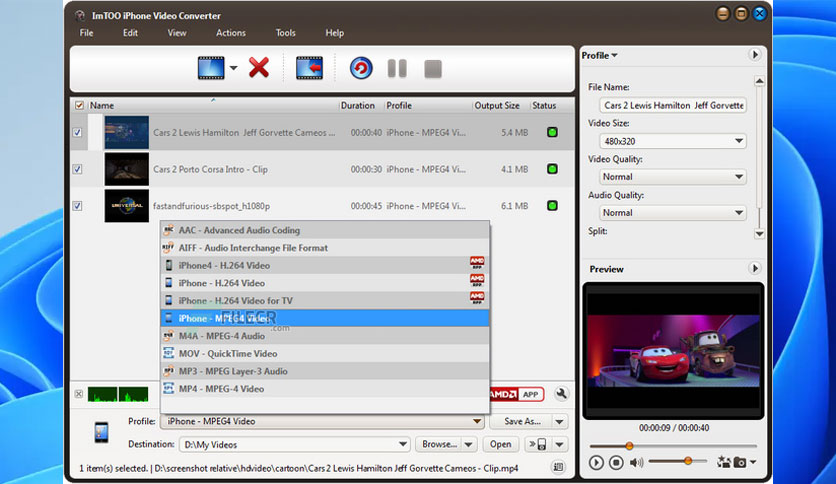Click the export clip filmstrip with red arrow
This screenshot has height=484, width=836.
click(309, 68)
